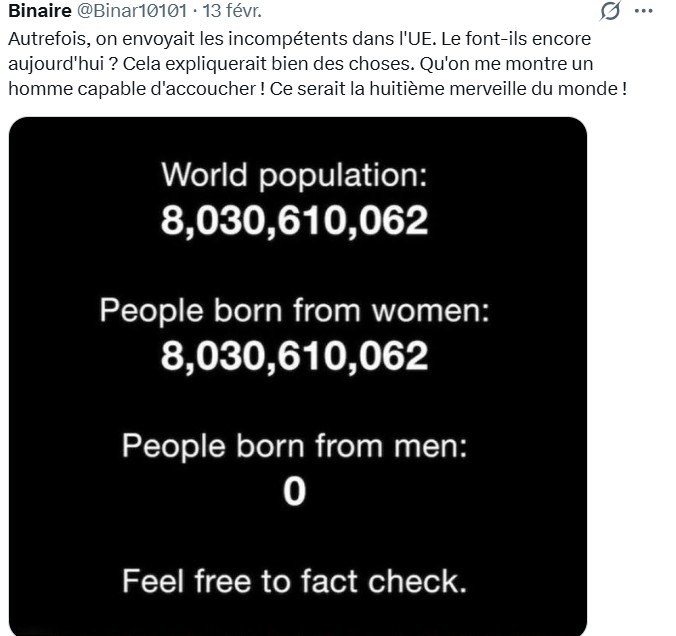Click the tweet line starting with "aujourd'hui"

point(300,63)
